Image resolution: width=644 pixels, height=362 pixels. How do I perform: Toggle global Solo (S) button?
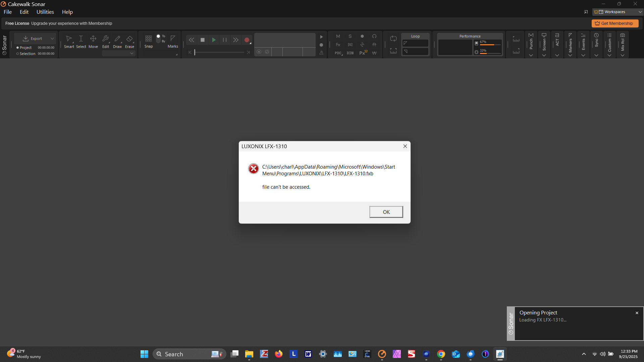pos(350,36)
